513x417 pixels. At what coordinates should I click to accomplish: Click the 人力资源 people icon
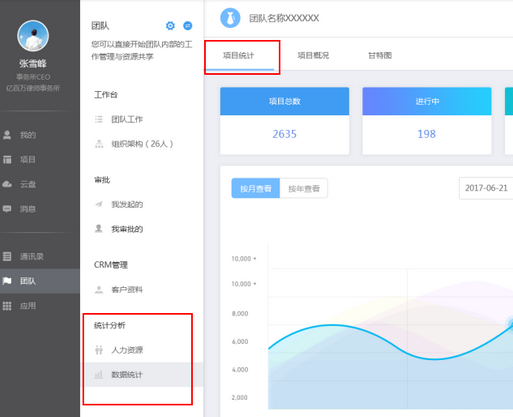pyautogui.click(x=99, y=350)
